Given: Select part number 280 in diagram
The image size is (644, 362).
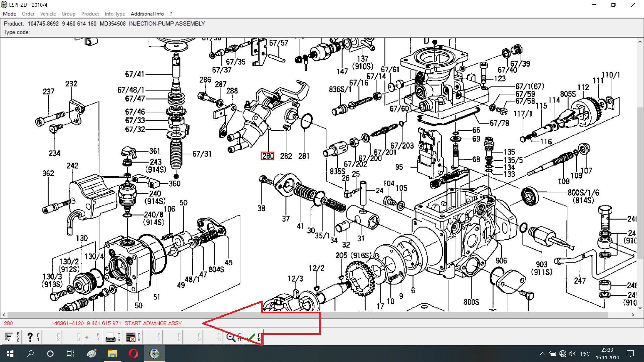Looking at the screenshot, I should 268,156.
